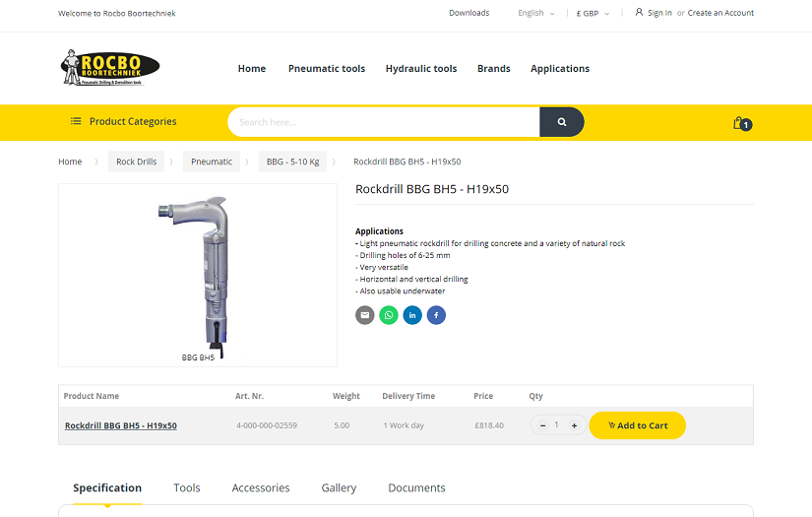Click the Add to Cart button
This screenshot has height=517, width=812.
coord(638,425)
